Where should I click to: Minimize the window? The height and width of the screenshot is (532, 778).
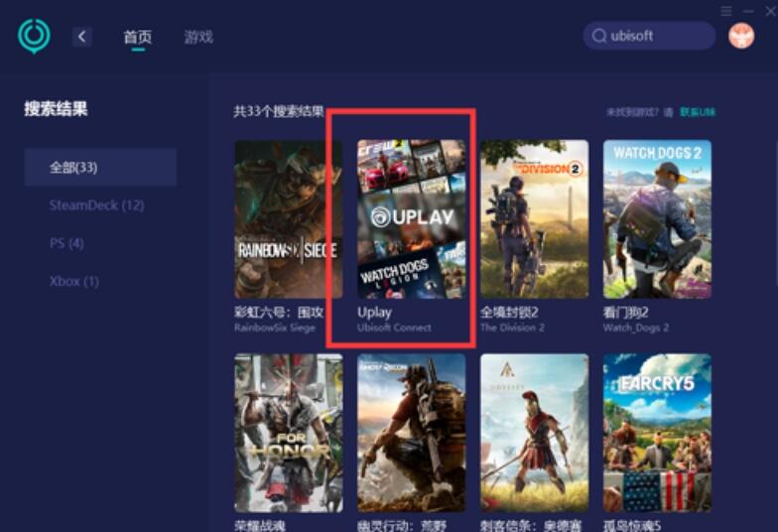click(748, 11)
